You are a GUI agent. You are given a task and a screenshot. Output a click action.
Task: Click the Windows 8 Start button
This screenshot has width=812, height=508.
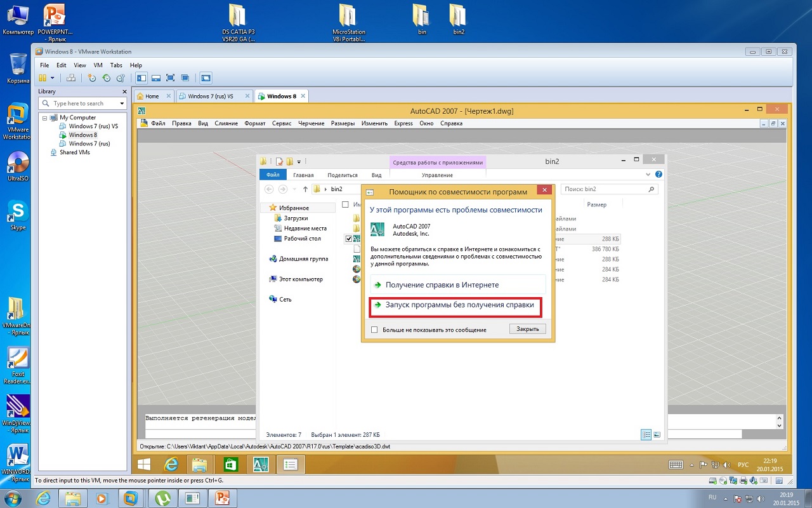click(x=144, y=465)
